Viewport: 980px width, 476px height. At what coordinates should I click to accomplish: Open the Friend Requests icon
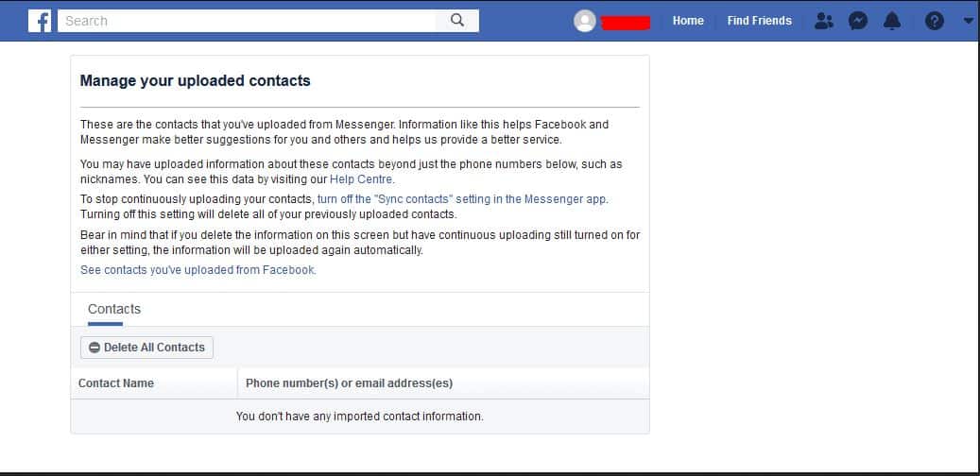click(x=824, y=21)
